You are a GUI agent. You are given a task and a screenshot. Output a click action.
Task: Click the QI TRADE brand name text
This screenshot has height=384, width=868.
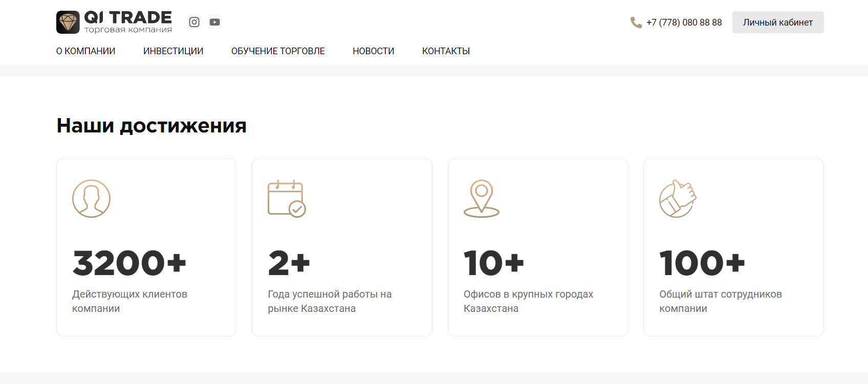click(x=128, y=17)
